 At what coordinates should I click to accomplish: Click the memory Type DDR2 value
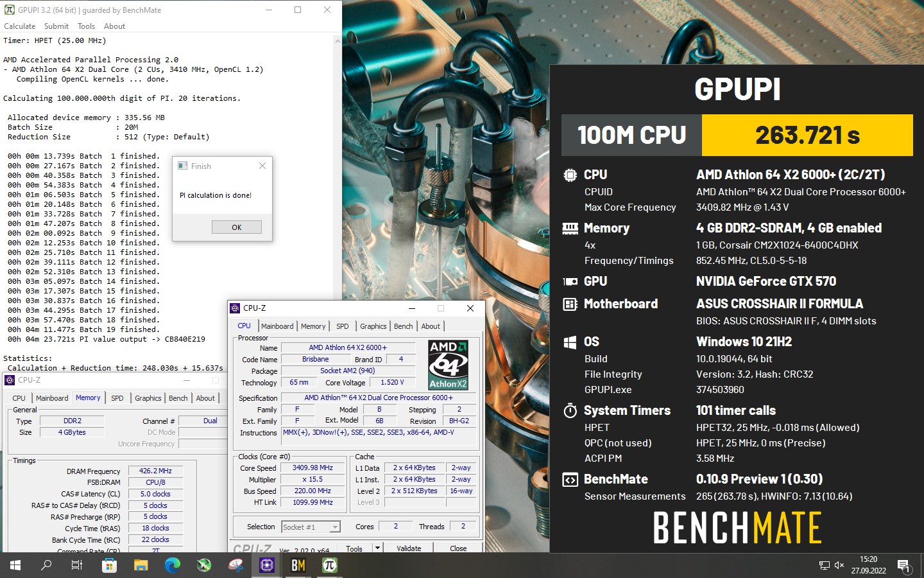click(x=72, y=421)
